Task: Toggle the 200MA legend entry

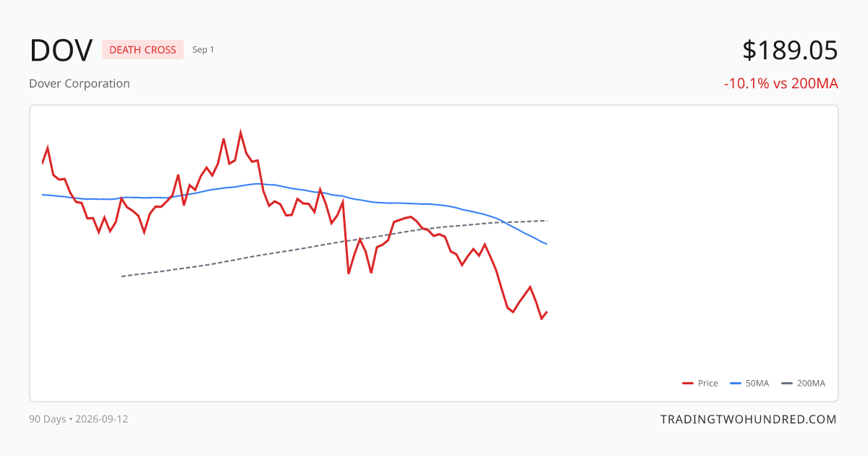Action: coord(804,383)
